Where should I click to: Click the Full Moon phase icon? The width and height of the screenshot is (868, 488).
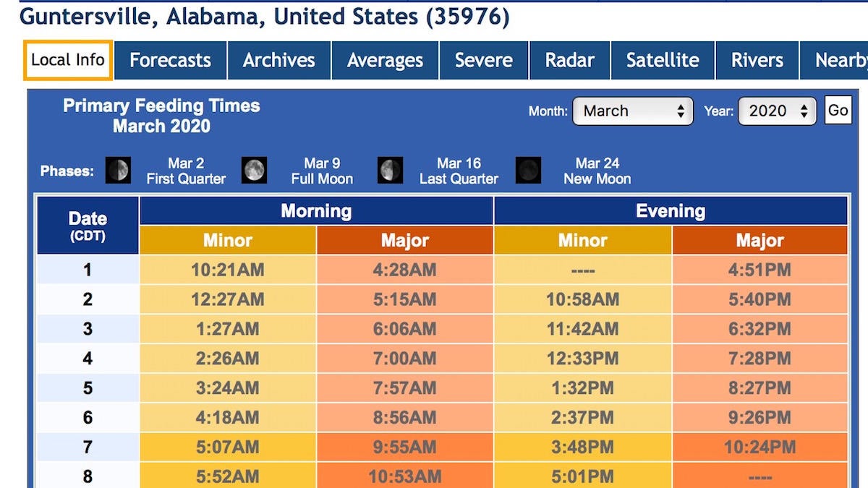click(254, 171)
